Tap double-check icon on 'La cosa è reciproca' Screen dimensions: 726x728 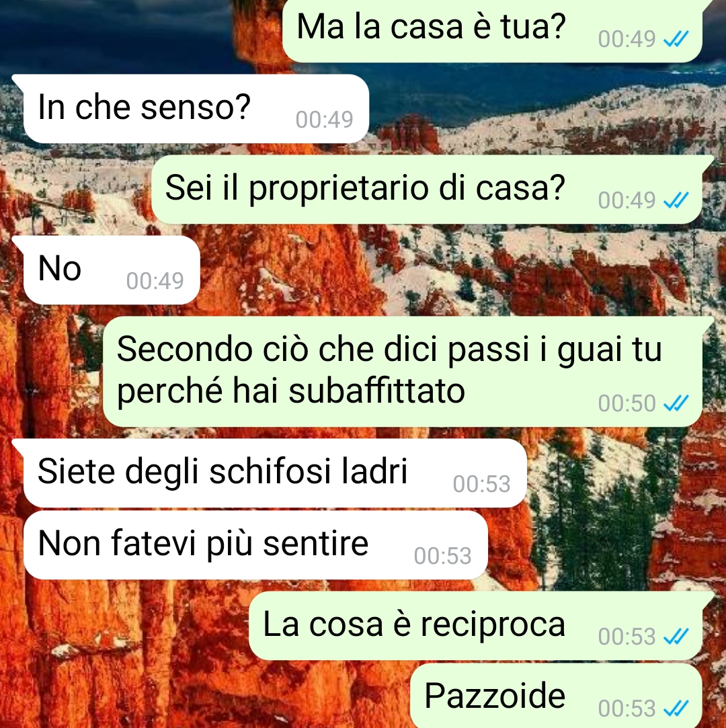(x=676, y=637)
